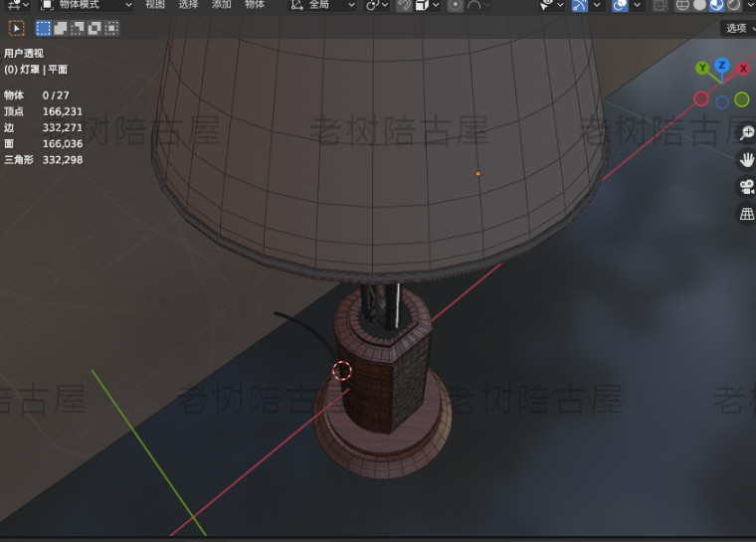This screenshot has height=542, width=756.
Task: Open the proportional falloff curve selector
Action: [x=478, y=5]
